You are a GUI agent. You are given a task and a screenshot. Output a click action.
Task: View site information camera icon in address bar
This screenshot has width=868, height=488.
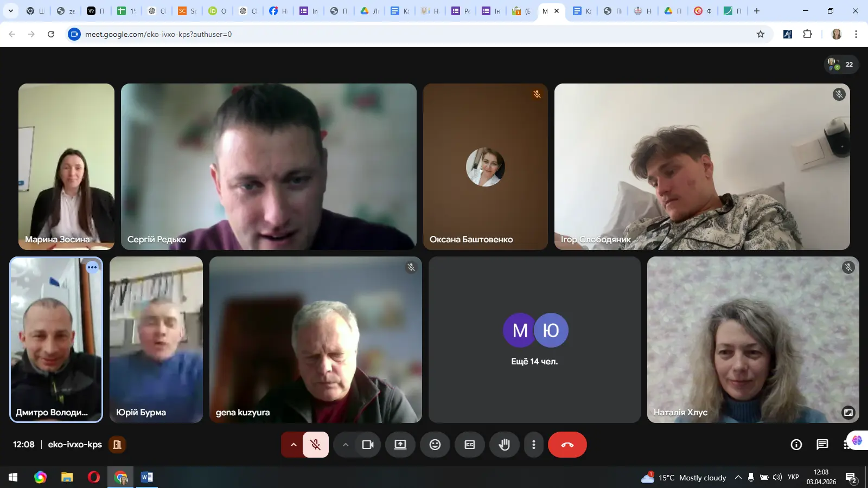click(74, 34)
